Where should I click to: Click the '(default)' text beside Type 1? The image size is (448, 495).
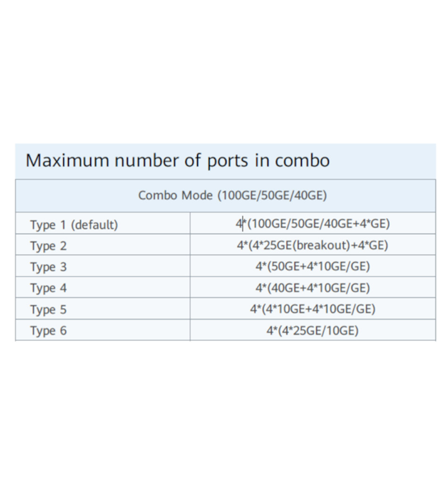(94, 225)
